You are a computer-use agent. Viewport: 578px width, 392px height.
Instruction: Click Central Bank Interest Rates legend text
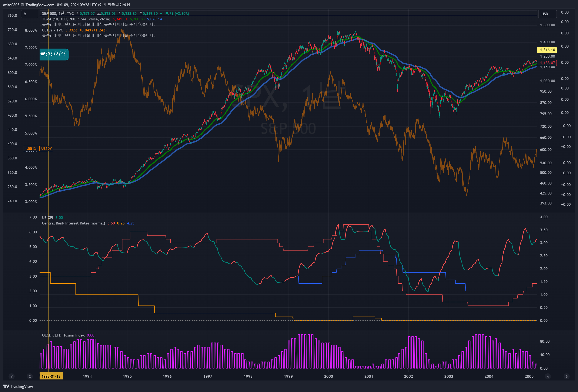[73, 223]
